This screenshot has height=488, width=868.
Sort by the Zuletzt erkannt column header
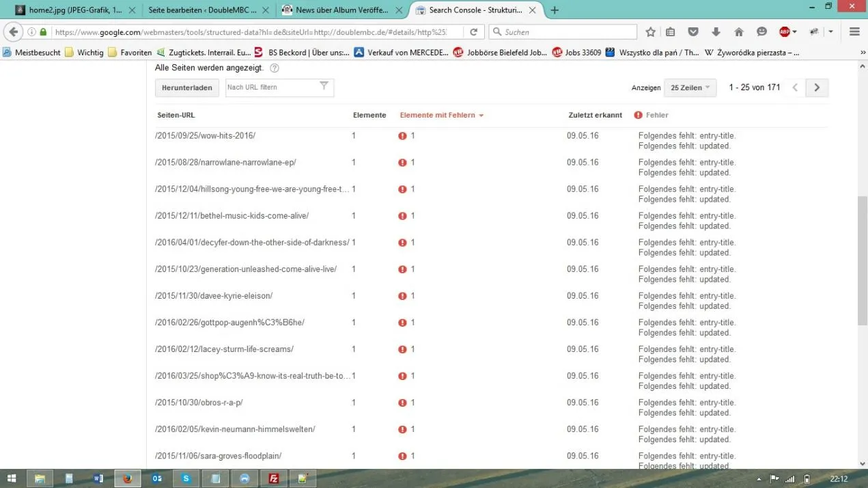pos(595,115)
